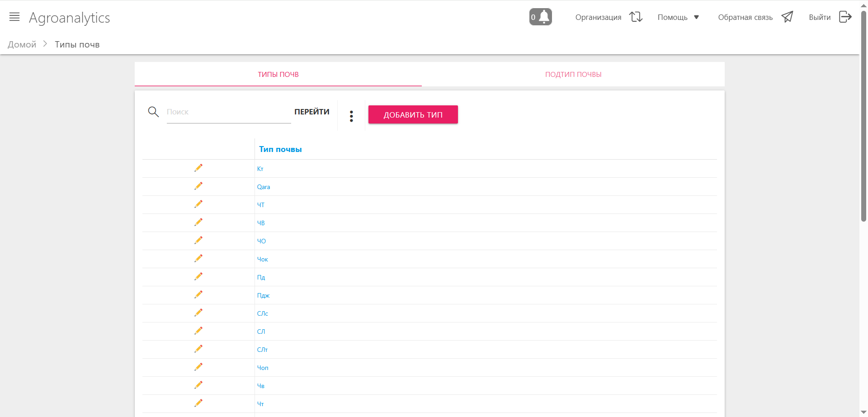Expand the Помощь dropdown
This screenshot has height=417, width=868.
[678, 17]
